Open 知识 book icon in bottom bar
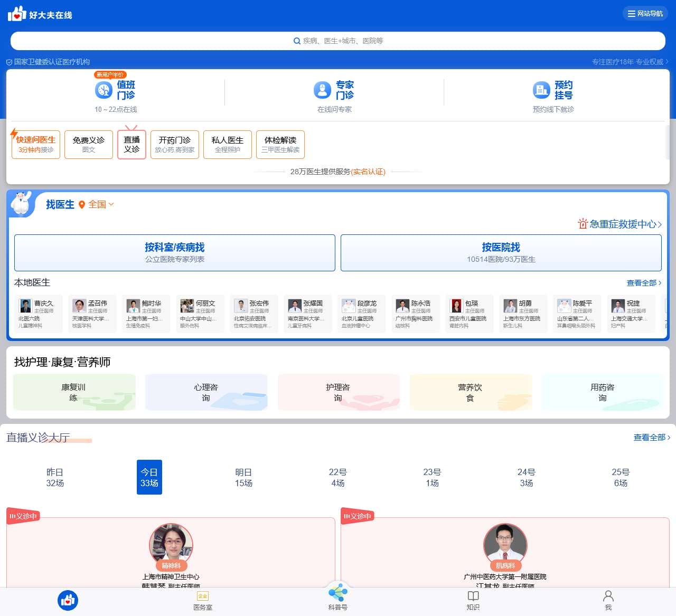 click(473, 596)
